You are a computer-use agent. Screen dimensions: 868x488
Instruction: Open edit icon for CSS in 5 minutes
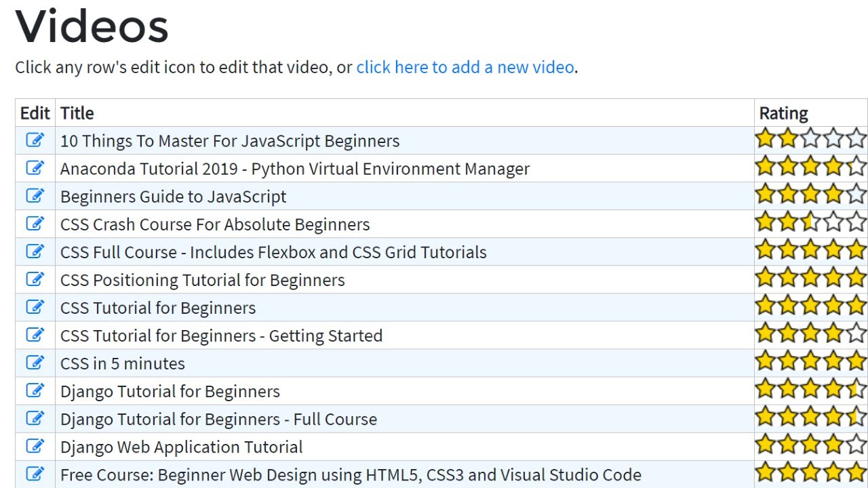[x=35, y=363]
